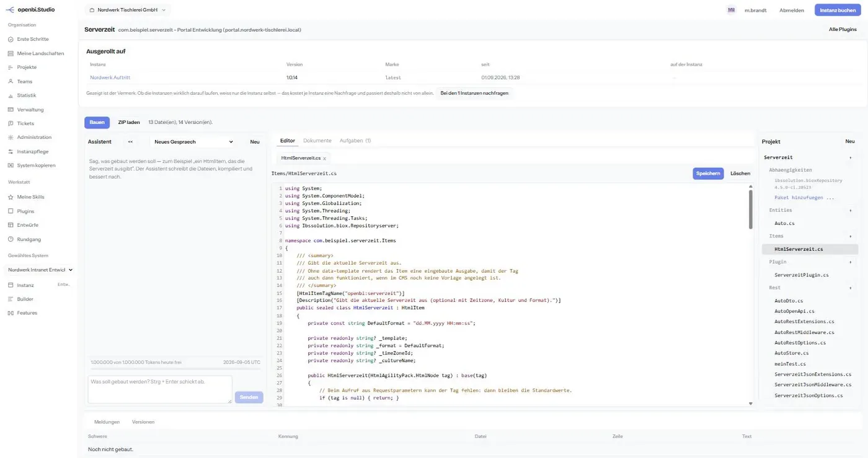Open the Nordwerk Intranet Entwicklung system dropdown
The image size is (868, 458).
pyautogui.click(x=40, y=270)
